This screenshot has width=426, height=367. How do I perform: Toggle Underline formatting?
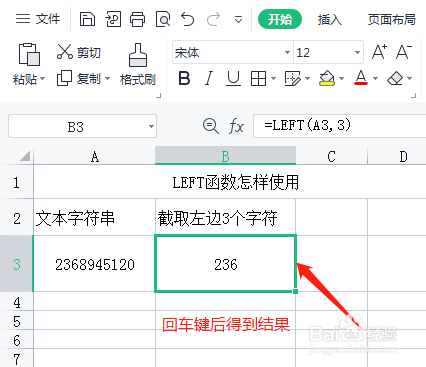tap(233, 79)
